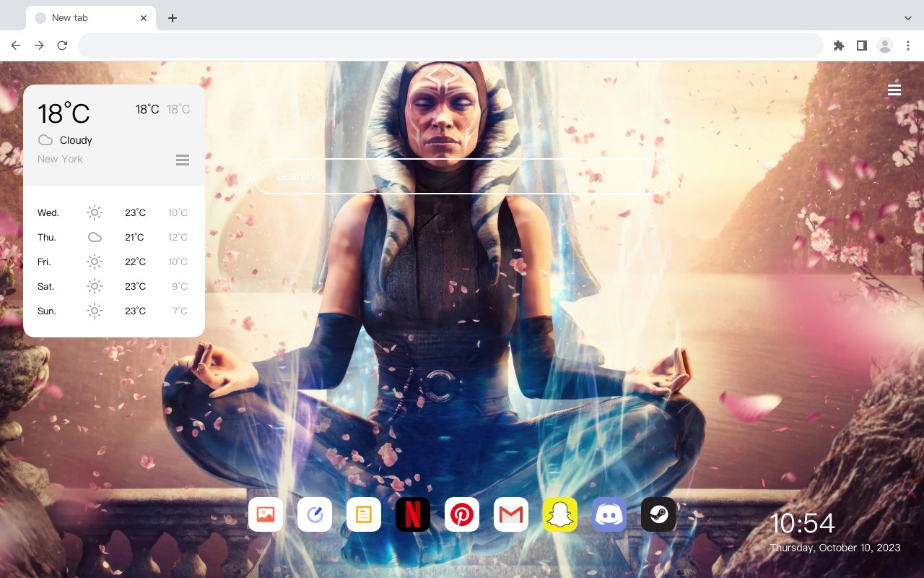Launch the Netflix shortcut
924x578 pixels.
[413, 514]
